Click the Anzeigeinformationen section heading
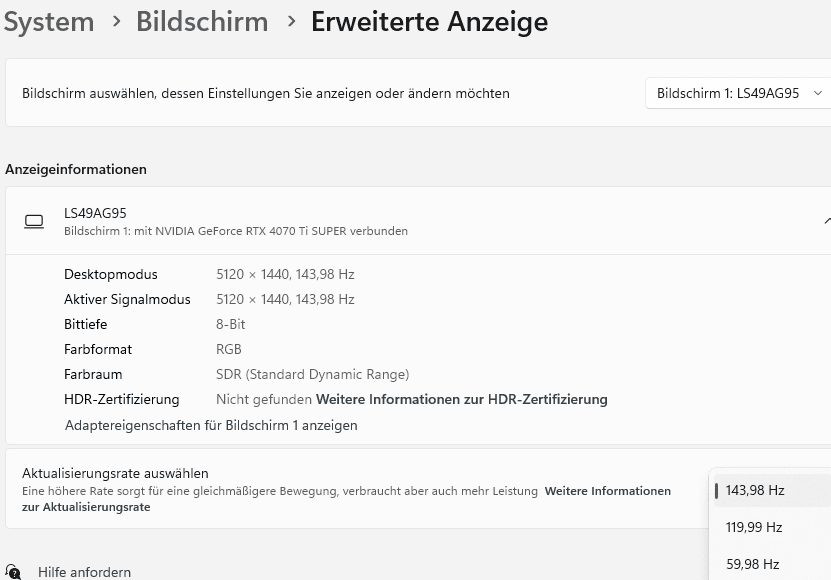The height and width of the screenshot is (580, 831). point(76,169)
